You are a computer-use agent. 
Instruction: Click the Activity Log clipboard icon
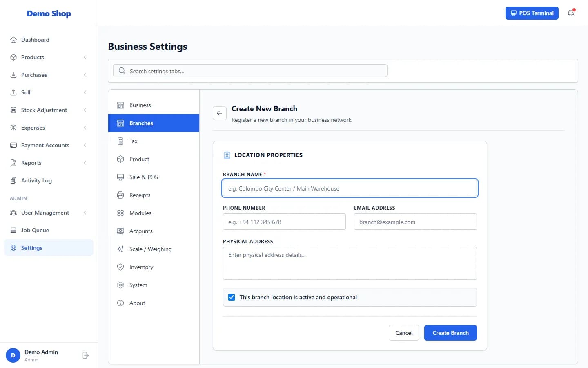click(x=13, y=180)
